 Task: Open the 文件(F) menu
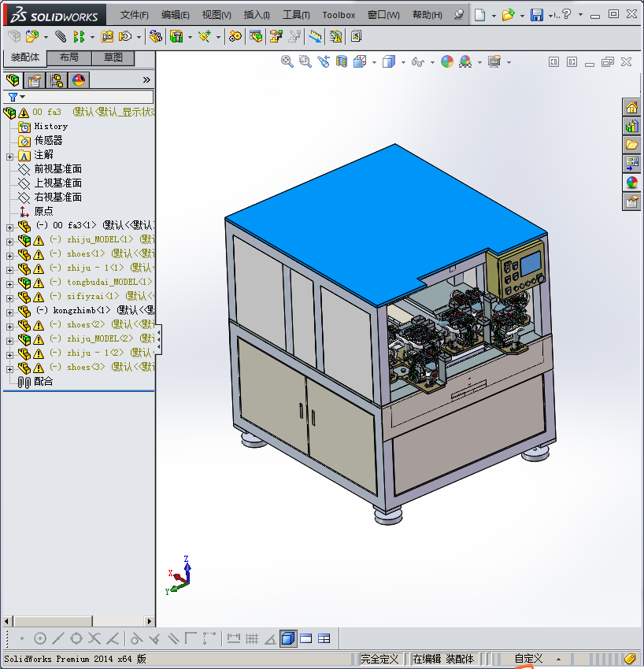point(134,15)
